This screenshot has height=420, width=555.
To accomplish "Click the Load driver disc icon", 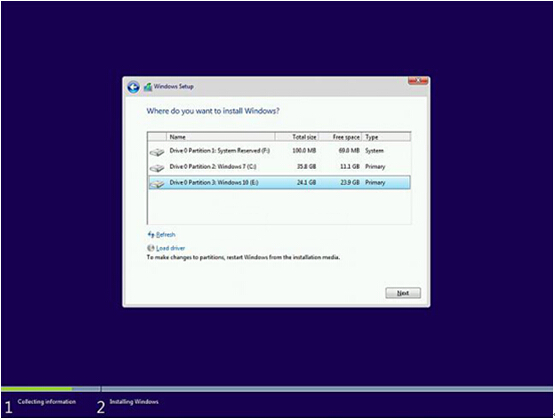I will tap(151, 248).
